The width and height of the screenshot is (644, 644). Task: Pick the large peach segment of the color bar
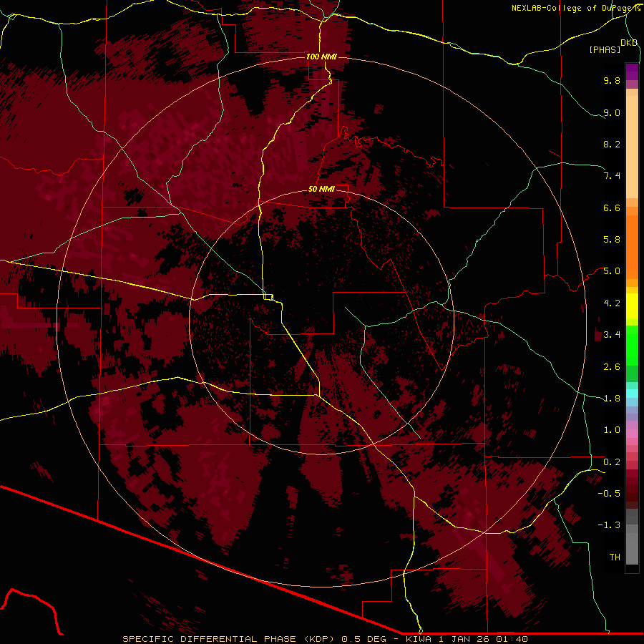pos(632,147)
